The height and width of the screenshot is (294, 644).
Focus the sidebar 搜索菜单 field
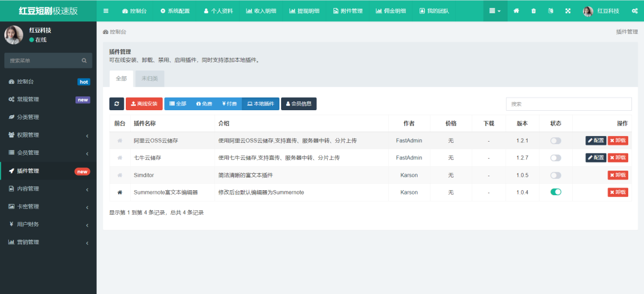tap(42, 60)
